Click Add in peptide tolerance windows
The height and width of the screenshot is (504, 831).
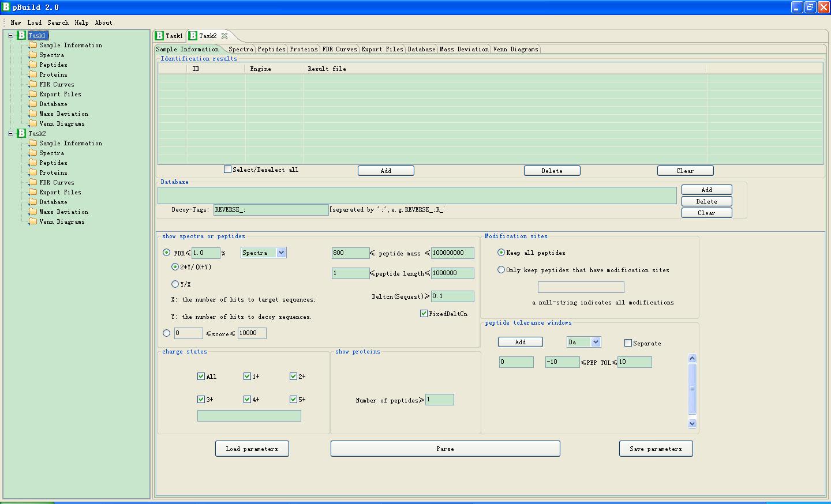(x=520, y=342)
